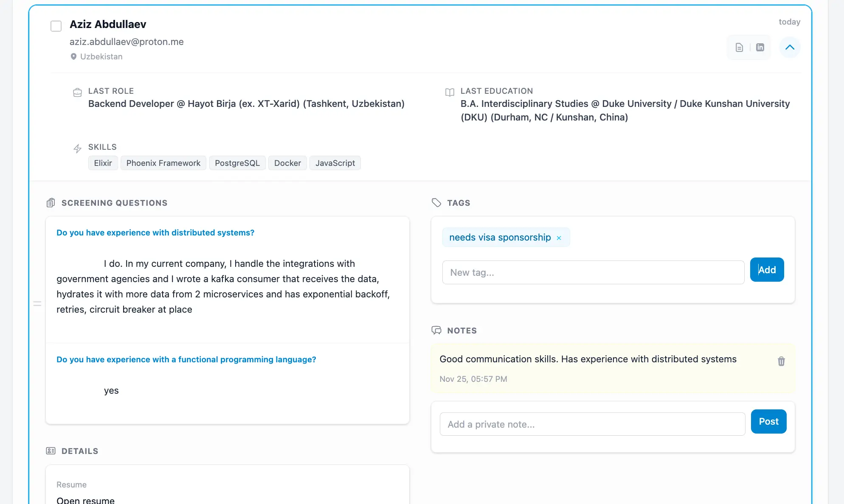Open the resume document icon
This screenshot has height=504, width=844.
point(739,48)
